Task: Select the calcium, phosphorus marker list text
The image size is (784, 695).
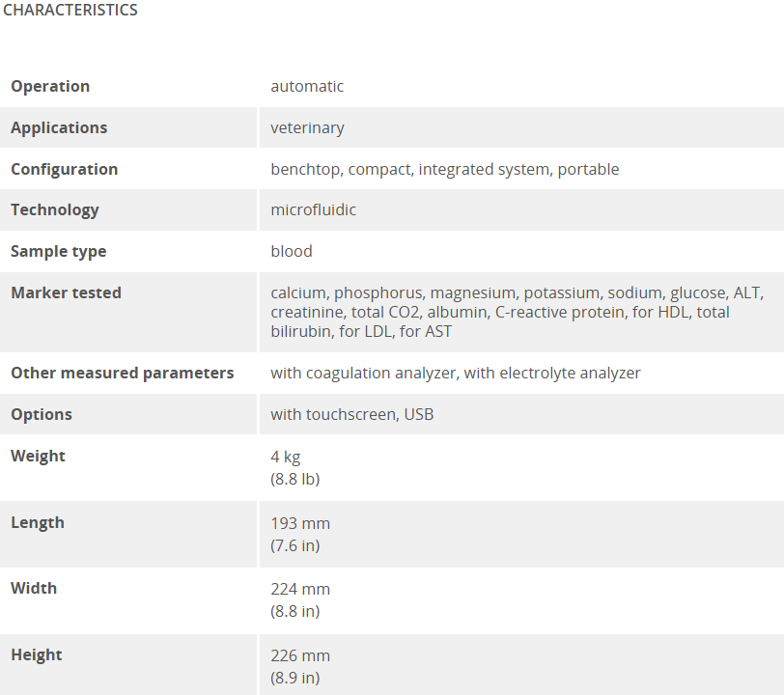Action: pyautogui.click(x=517, y=312)
